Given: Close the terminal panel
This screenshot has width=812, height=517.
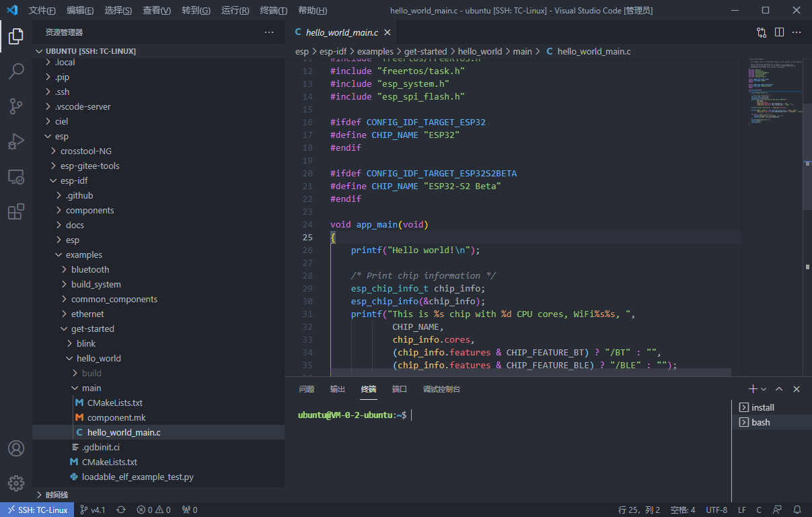Looking at the screenshot, I should [x=797, y=389].
